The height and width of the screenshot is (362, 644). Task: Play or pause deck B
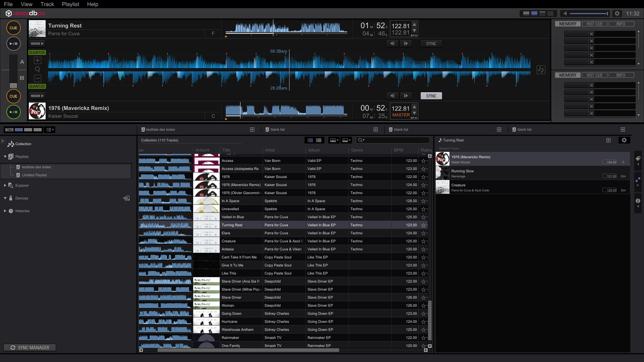[13, 112]
